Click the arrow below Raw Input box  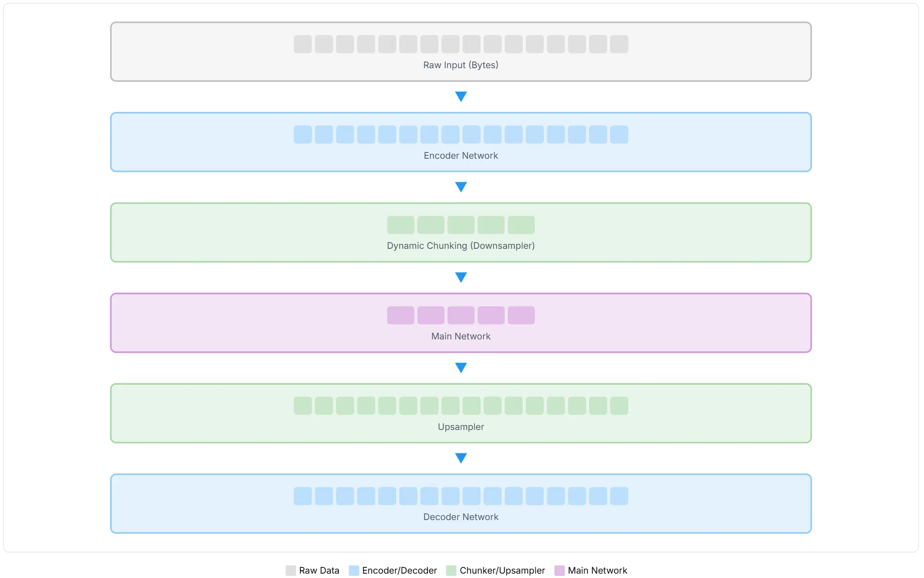point(461,96)
